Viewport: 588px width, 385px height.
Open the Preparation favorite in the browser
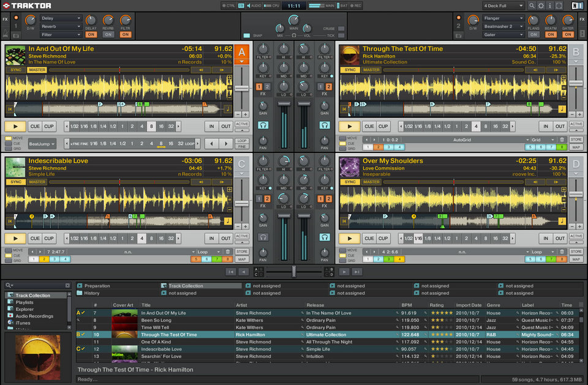click(97, 286)
